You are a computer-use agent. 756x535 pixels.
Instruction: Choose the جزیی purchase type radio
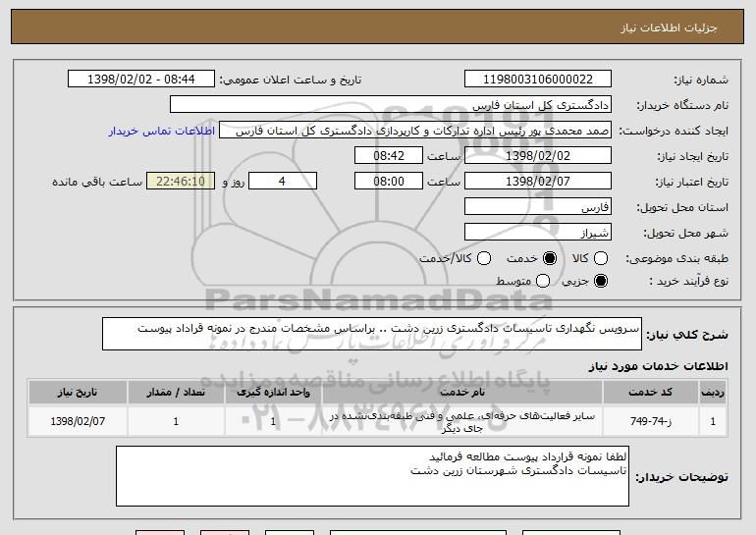pyautogui.click(x=601, y=281)
